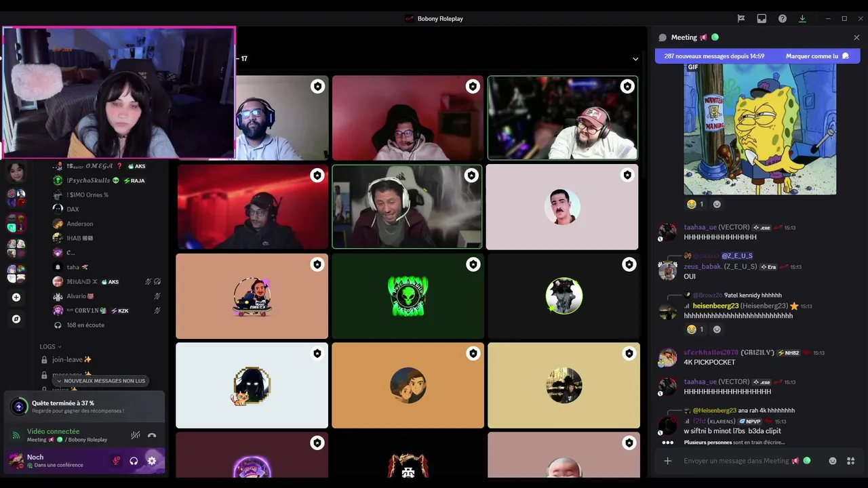
Task: Expand the first server folder under the avatar
Action: (16, 197)
